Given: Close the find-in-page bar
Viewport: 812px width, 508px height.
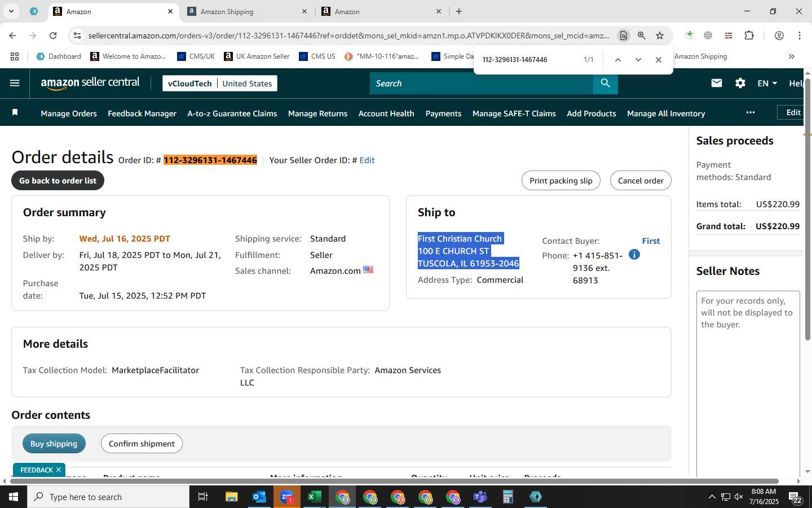Looking at the screenshot, I should (x=659, y=59).
